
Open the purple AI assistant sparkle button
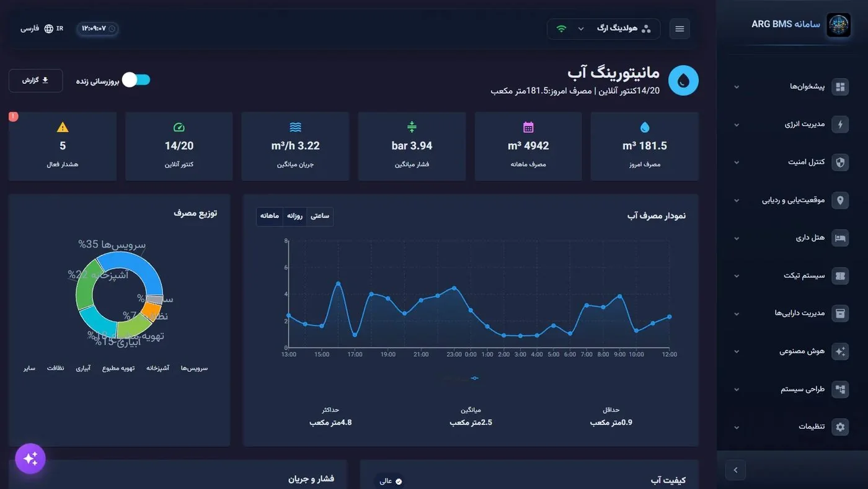pos(30,459)
